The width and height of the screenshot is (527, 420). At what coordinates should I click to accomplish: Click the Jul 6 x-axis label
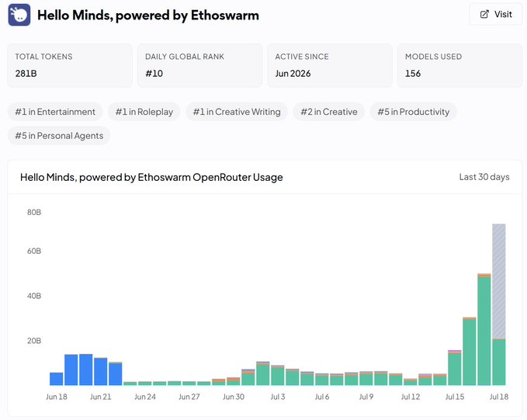click(x=322, y=397)
